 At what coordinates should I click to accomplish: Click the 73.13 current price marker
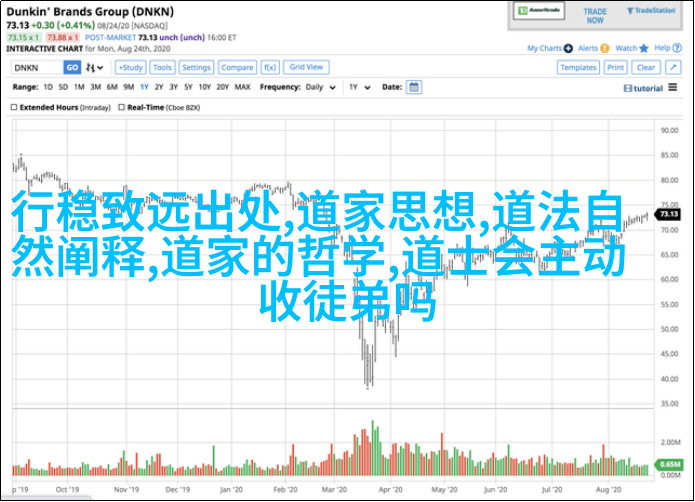point(669,214)
